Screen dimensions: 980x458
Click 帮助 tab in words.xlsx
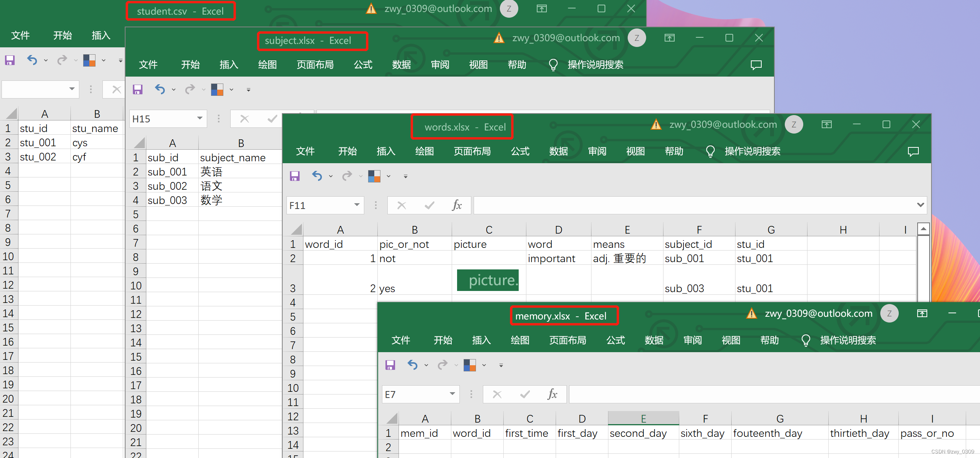pos(674,151)
